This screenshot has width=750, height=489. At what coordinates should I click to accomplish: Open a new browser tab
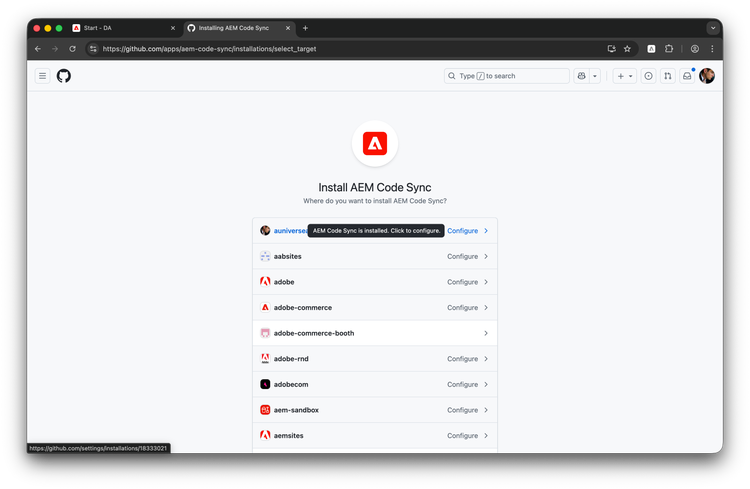tap(306, 28)
